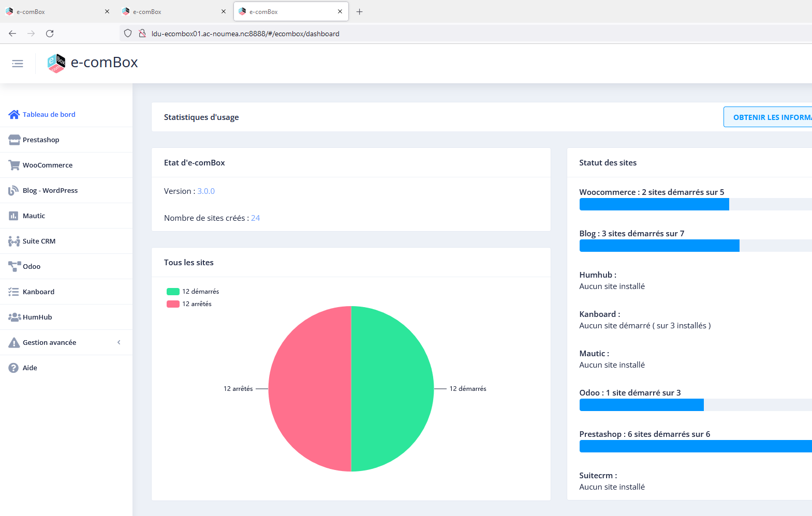Reload the page with the refresh button

[50, 34]
